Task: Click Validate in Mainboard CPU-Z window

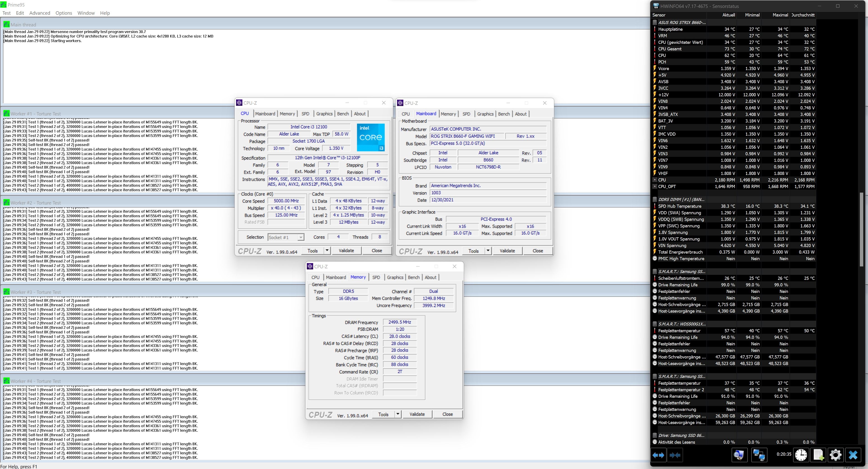Action: coord(507,251)
